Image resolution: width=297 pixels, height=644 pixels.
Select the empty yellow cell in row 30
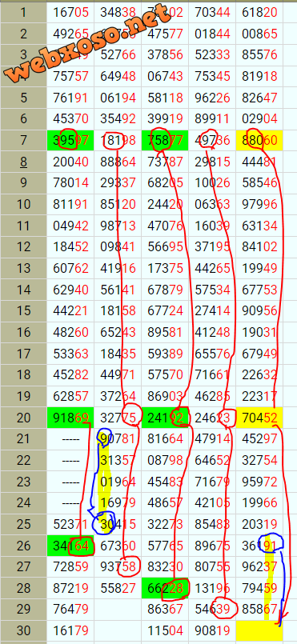pos(259,632)
